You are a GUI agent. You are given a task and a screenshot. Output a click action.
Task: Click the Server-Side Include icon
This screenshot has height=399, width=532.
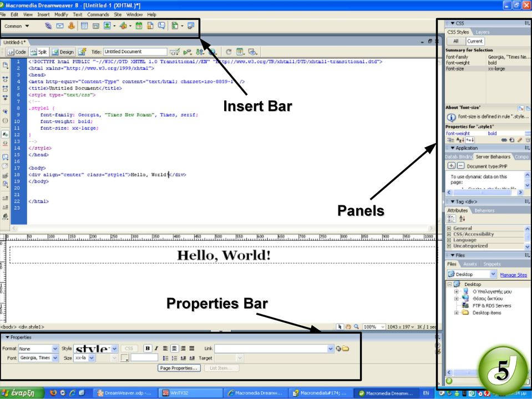tap(150, 26)
